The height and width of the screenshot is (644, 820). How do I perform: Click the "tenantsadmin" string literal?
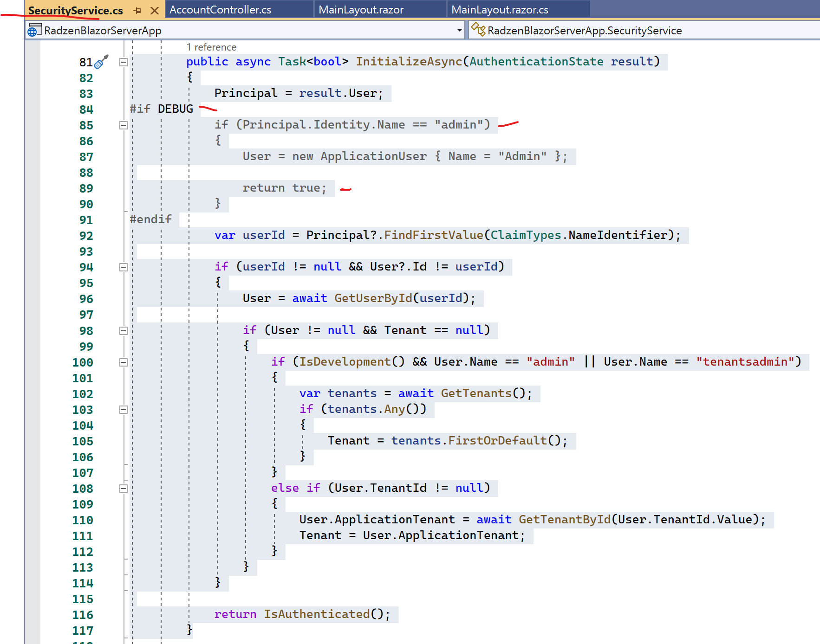745,362
